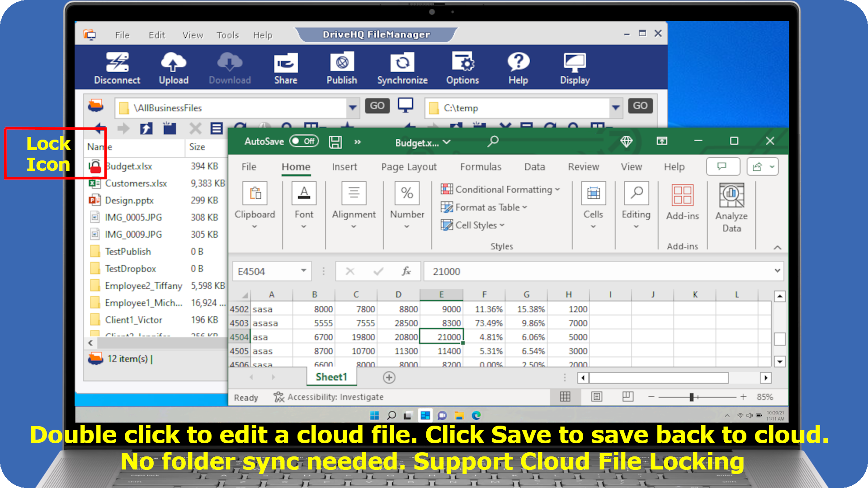This screenshot has height=488, width=868.
Task: Click the Excel Save disk icon
Action: click(x=335, y=142)
